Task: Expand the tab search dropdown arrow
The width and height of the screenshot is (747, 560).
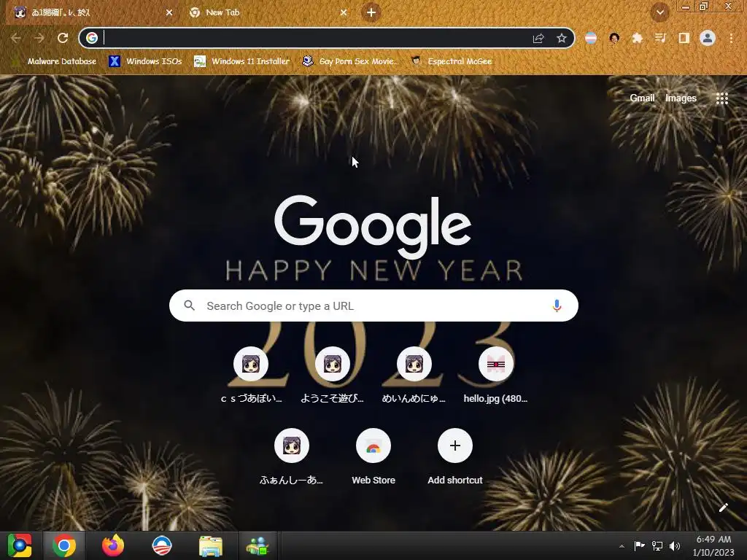Action: tap(660, 12)
